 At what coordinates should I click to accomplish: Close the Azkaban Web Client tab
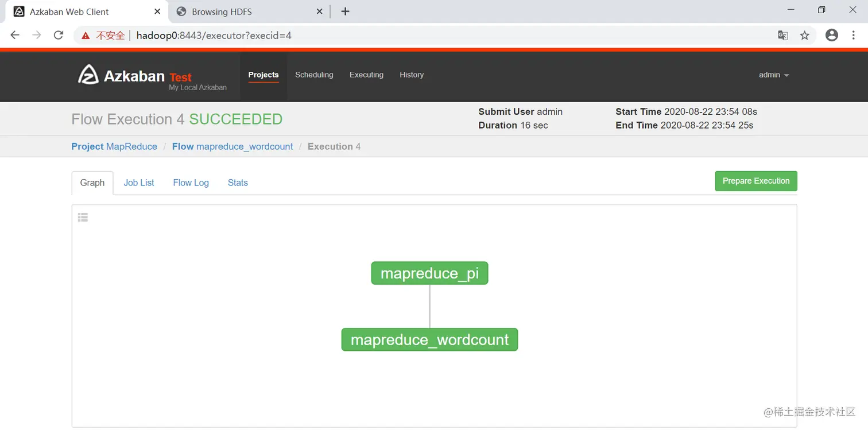click(157, 11)
